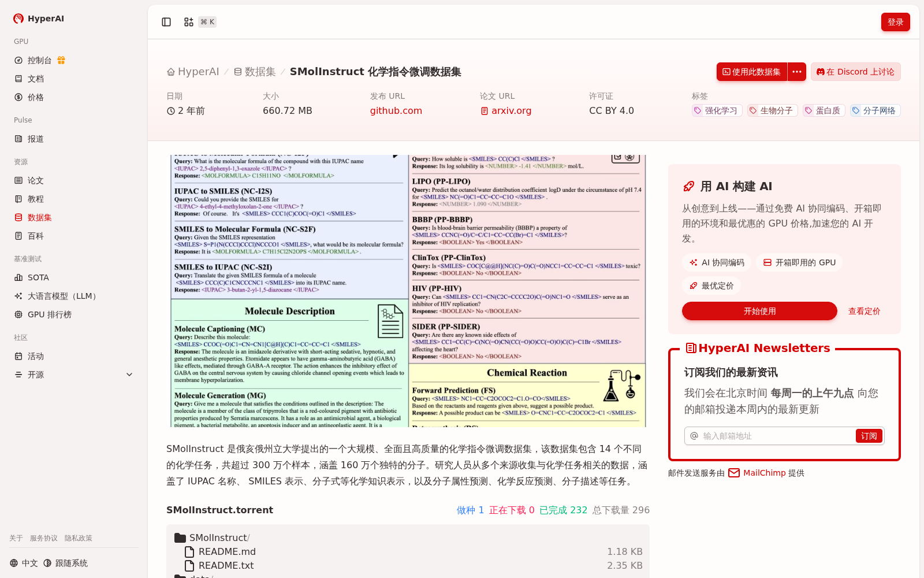This screenshot has width=924, height=578.
Task: Click 在 Discord 上讨论 button
Action: (x=855, y=72)
